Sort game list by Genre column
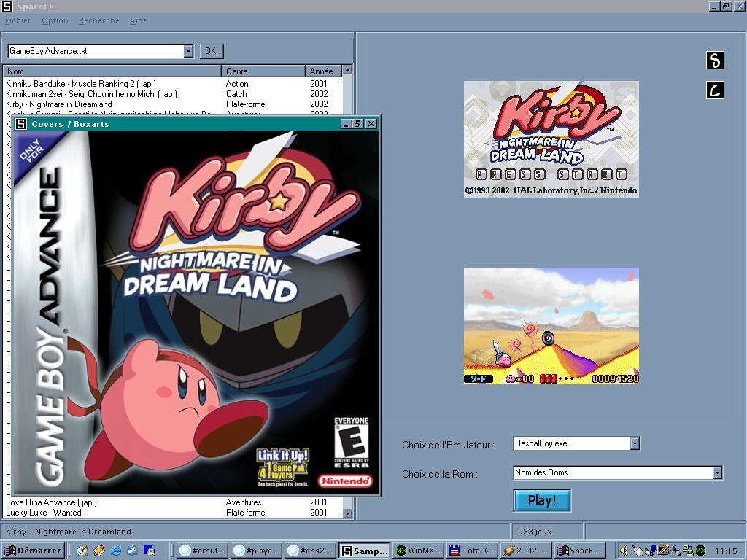 pos(263,71)
